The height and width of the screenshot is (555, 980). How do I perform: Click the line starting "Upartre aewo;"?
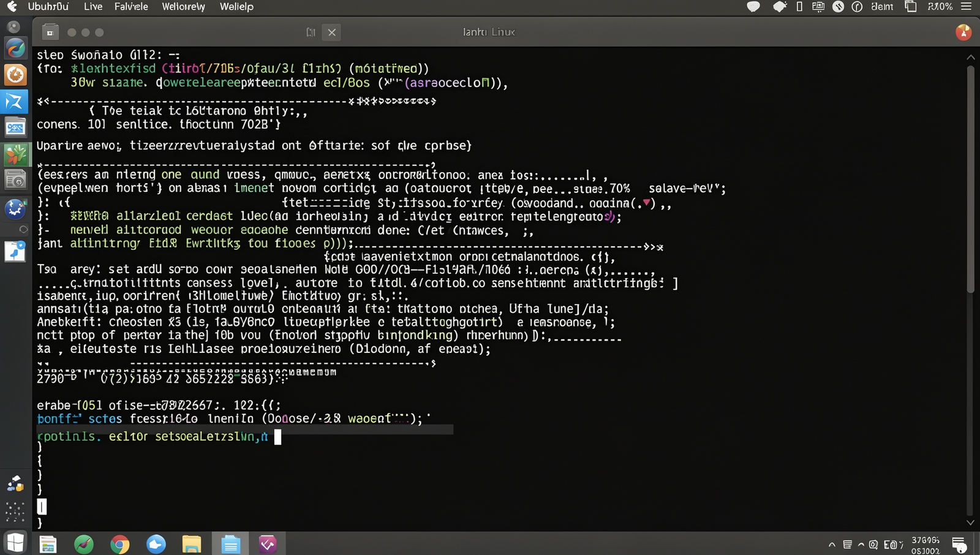(254, 145)
